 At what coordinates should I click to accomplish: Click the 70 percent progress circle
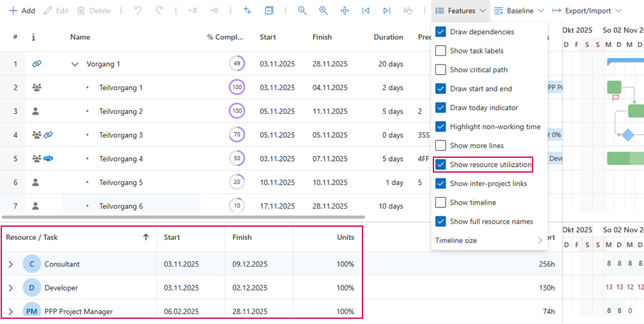click(237, 135)
